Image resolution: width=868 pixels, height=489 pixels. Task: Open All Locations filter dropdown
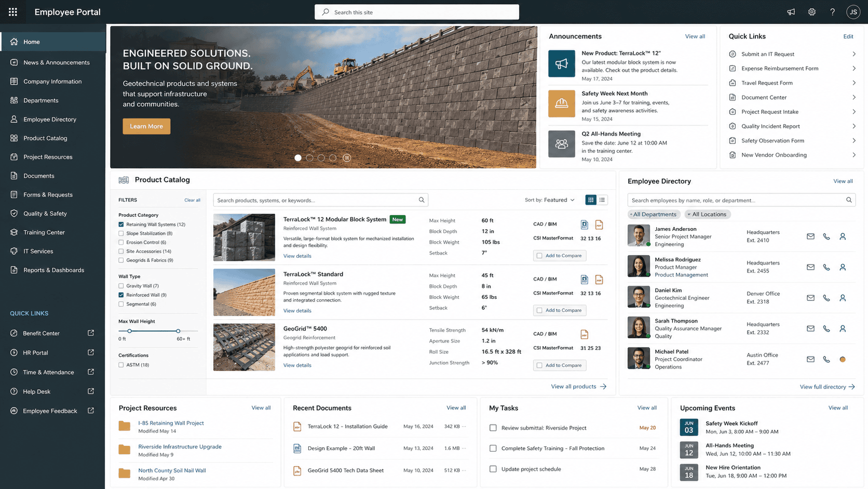tap(707, 214)
